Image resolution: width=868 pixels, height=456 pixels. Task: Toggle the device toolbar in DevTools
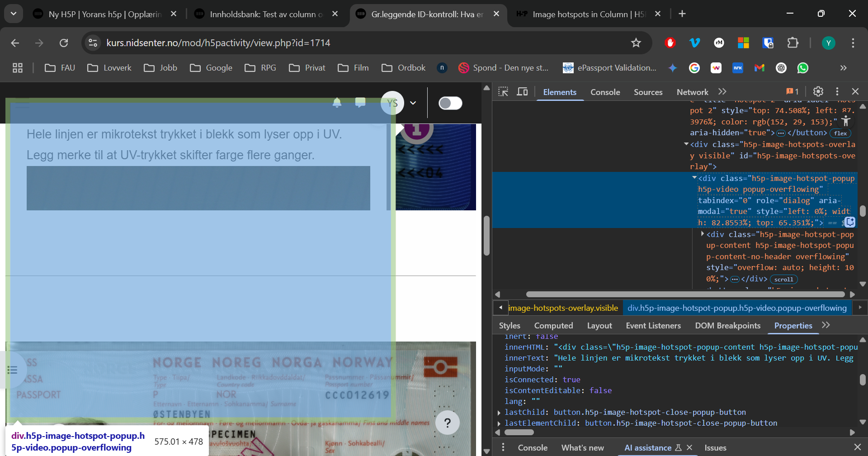(x=523, y=92)
